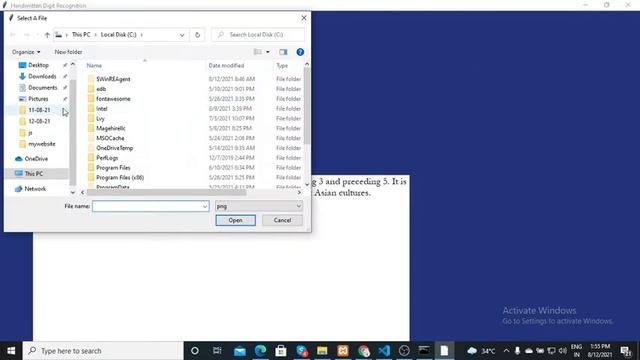Click the weather 34°C tray widget

click(x=481, y=351)
